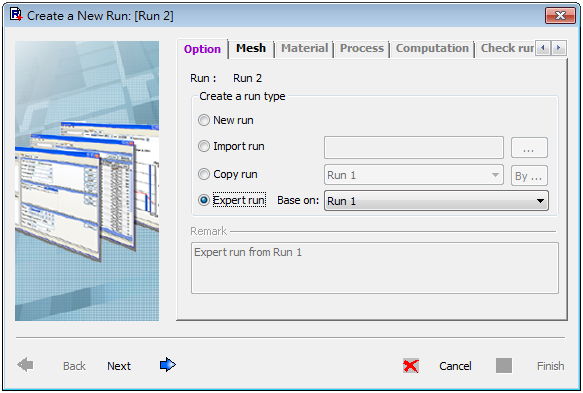Select the New run radio button

[x=204, y=120]
